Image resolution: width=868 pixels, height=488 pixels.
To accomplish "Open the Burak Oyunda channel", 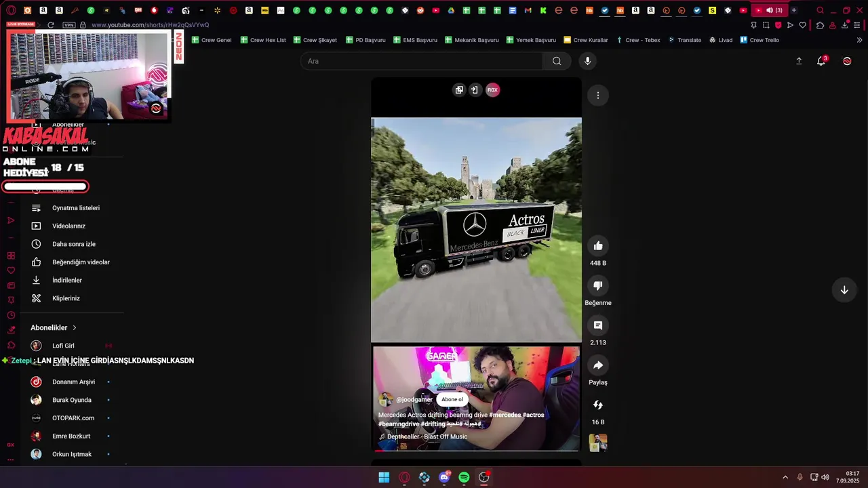I will [x=71, y=400].
